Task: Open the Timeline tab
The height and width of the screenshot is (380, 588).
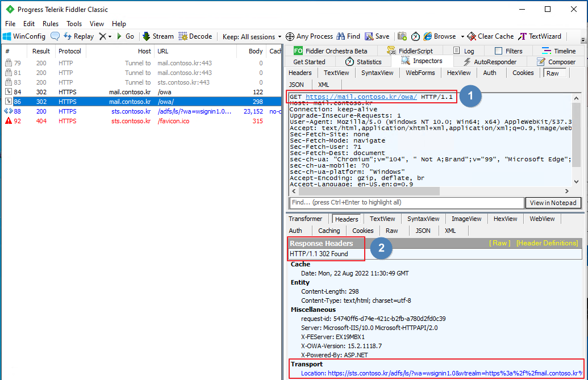Action: [x=559, y=51]
